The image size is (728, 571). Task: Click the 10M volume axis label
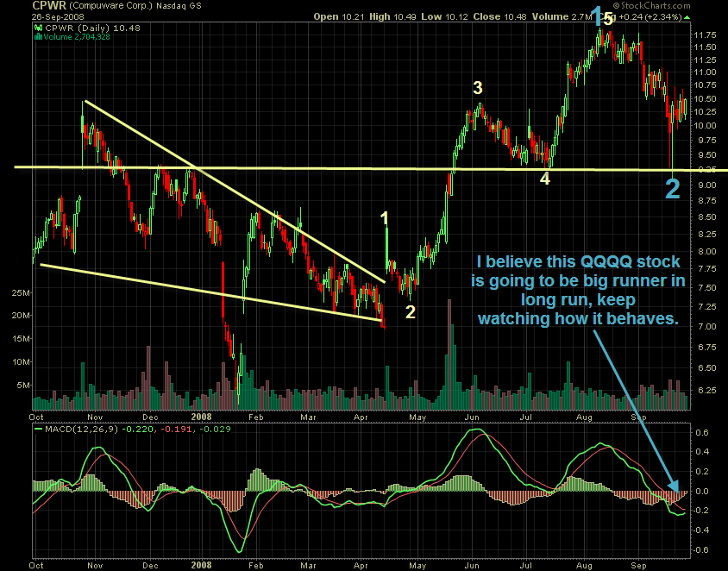tap(22, 362)
